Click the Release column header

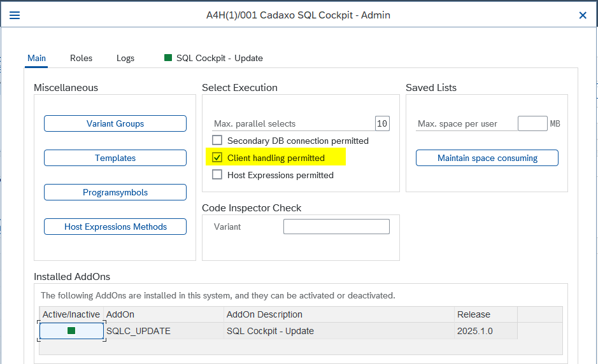coord(486,314)
